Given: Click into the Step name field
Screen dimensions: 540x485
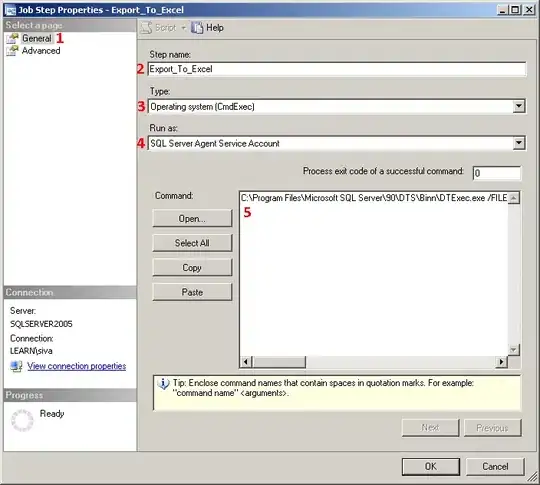Looking at the screenshot, I should tap(337, 69).
